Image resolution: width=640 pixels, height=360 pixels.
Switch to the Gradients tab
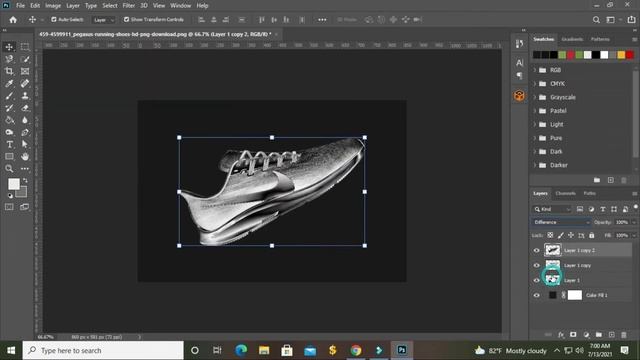click(x=572, y=39)
